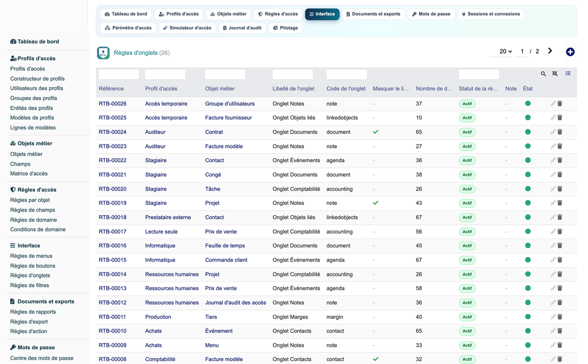588x364 pixels.
Task: Edit rule RTB-00009 with the pencil icon
Action: [553, 345]
